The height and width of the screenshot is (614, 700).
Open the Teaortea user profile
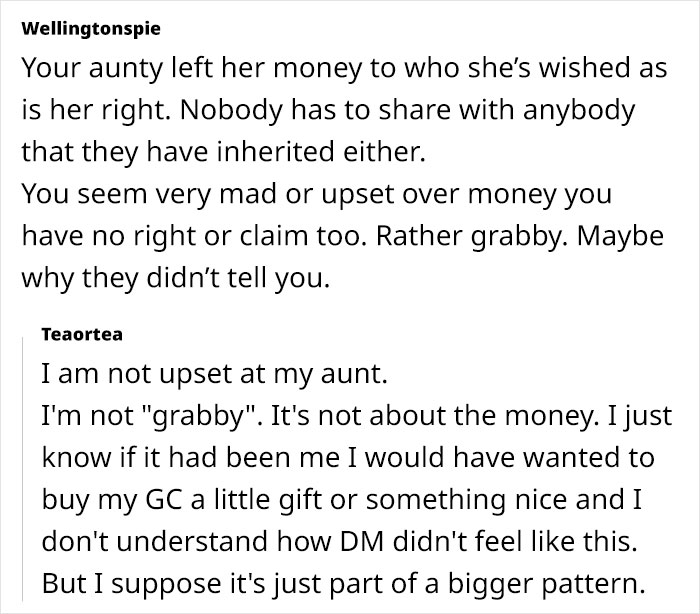coord(82,335)
